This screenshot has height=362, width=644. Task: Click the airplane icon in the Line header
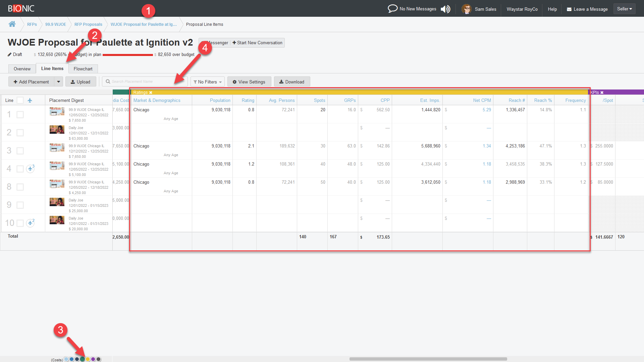pyautogui.click(x=30, y=100)
